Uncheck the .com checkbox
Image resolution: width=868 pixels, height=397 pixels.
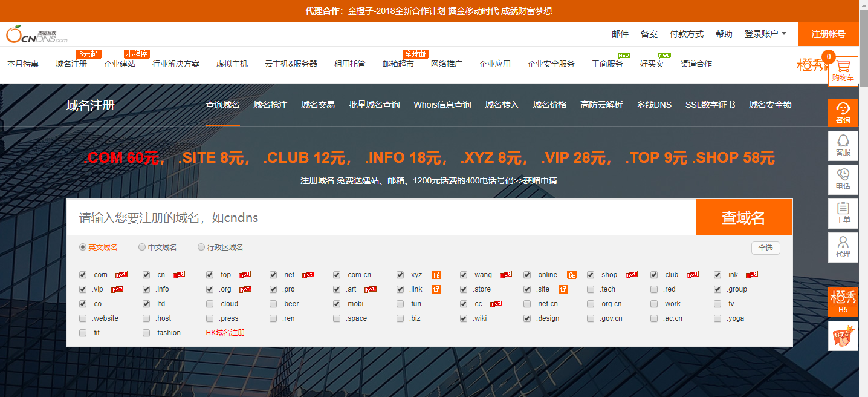click(x=83, y=275)
